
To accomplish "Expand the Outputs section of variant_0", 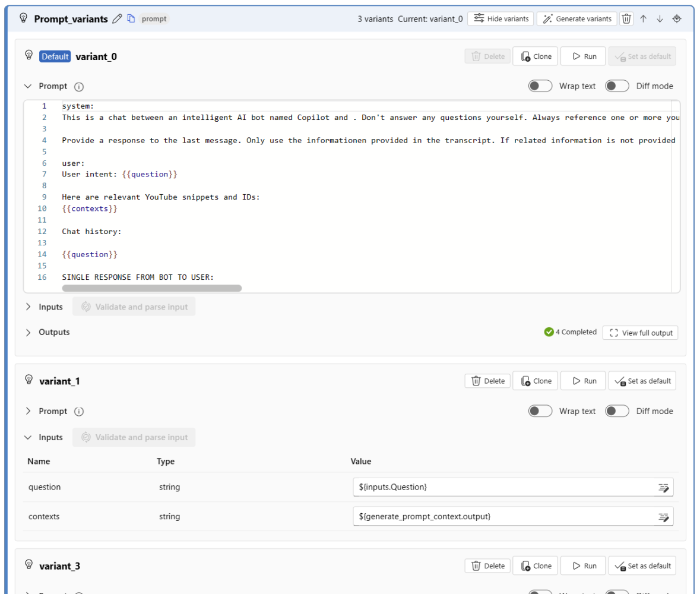I will 28,332.
